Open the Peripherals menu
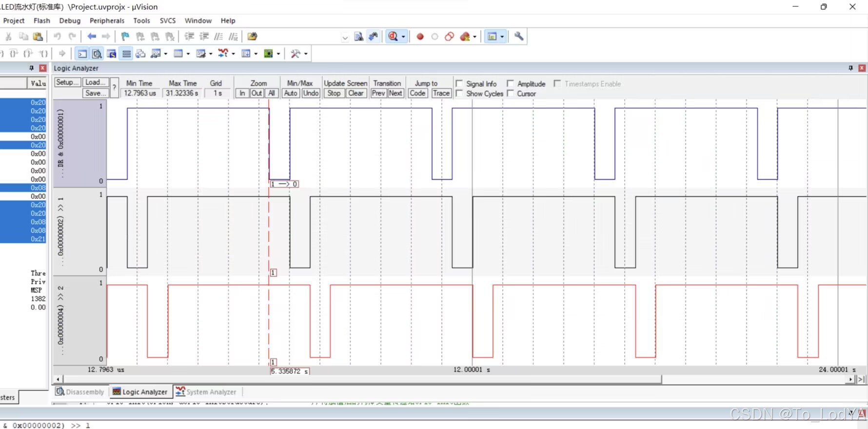Screen dimensions: 868x429 pyautogui.click(x=107, y=20)
